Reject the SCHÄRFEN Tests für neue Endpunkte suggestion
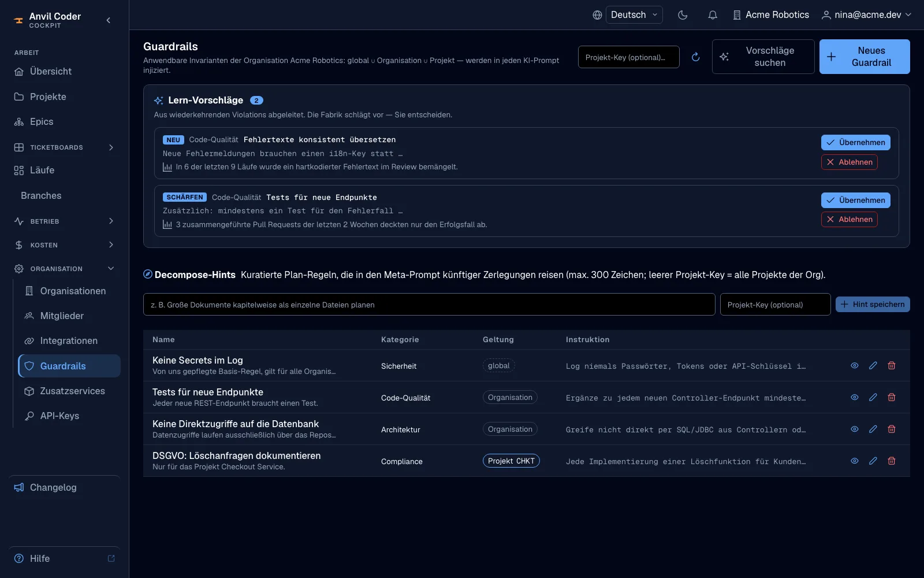This screenshot has height=578, width=924. (849, 219)
